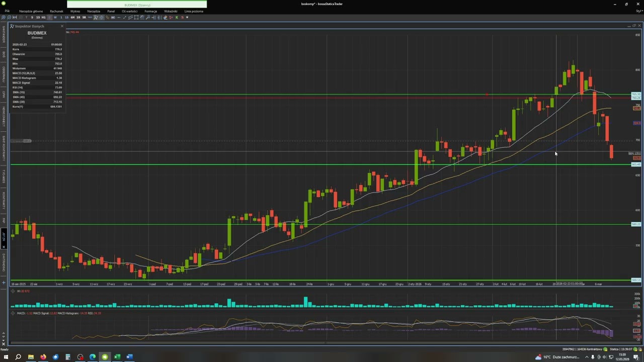The image size is (644, 362).
Task: Select the eraser tool in toolbar
Action: click(165, 17)
